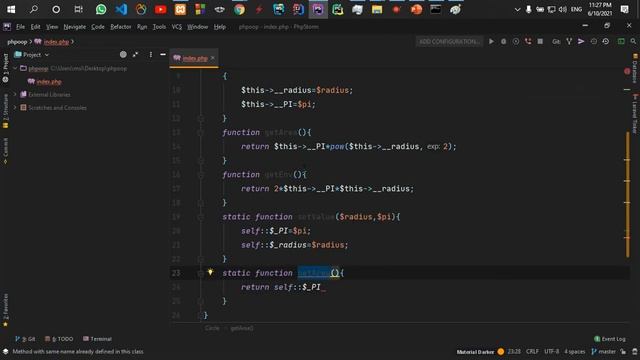This screenshot has height=360, width=640.
Task: Open the Git tool window tab
Action: click(25, 339)
